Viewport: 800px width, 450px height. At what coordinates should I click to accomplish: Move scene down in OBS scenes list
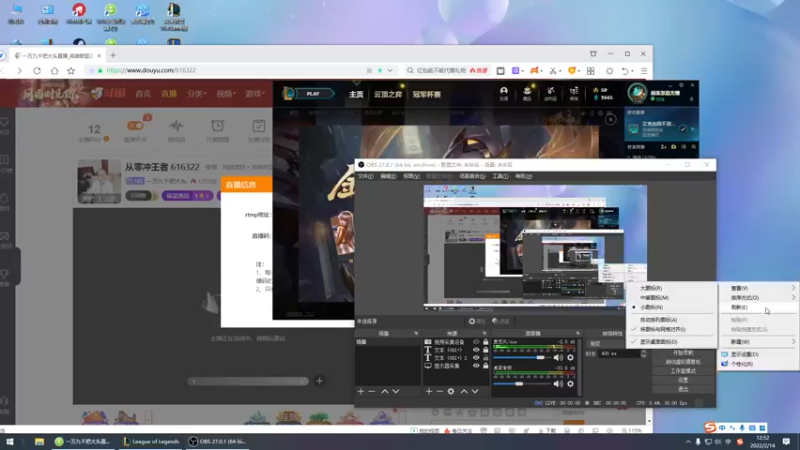coord(395,391)
